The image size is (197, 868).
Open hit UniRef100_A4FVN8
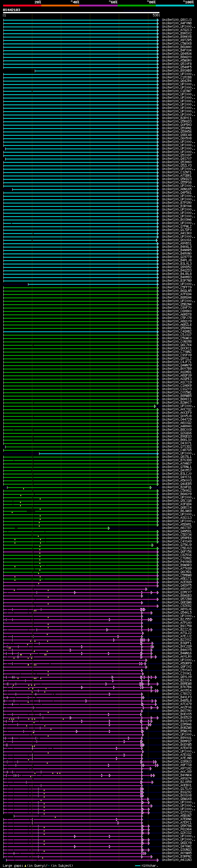(x=177, y=23)
